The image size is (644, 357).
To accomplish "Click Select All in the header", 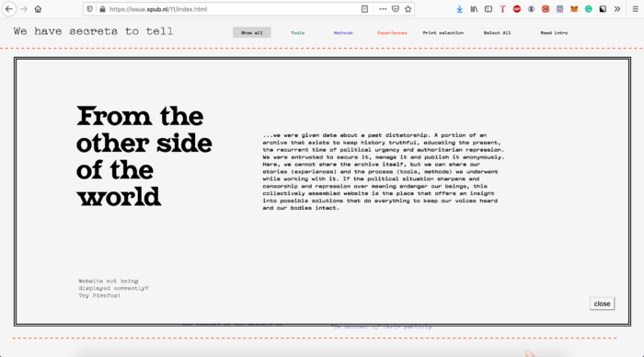I will coord(497,33).
